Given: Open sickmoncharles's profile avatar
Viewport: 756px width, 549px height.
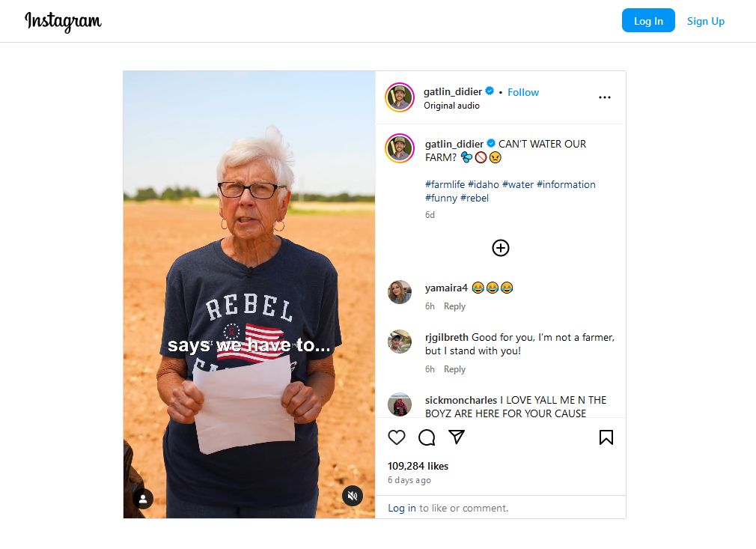Looking at the screenshot, I should point(400,404).
